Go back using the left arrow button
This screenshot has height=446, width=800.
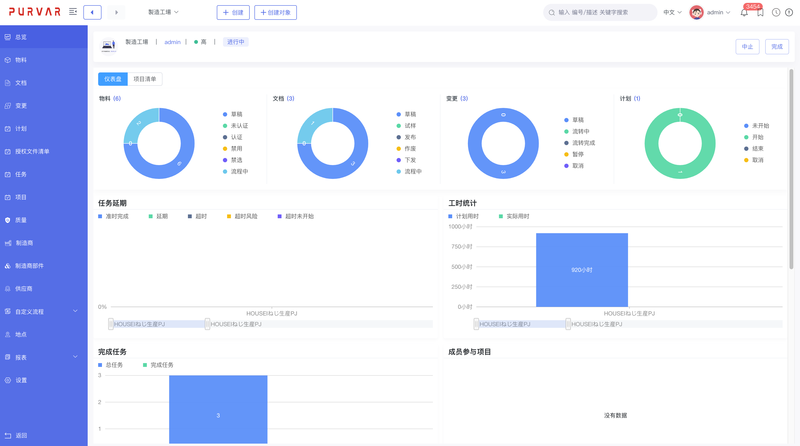(x=92, y=12)
